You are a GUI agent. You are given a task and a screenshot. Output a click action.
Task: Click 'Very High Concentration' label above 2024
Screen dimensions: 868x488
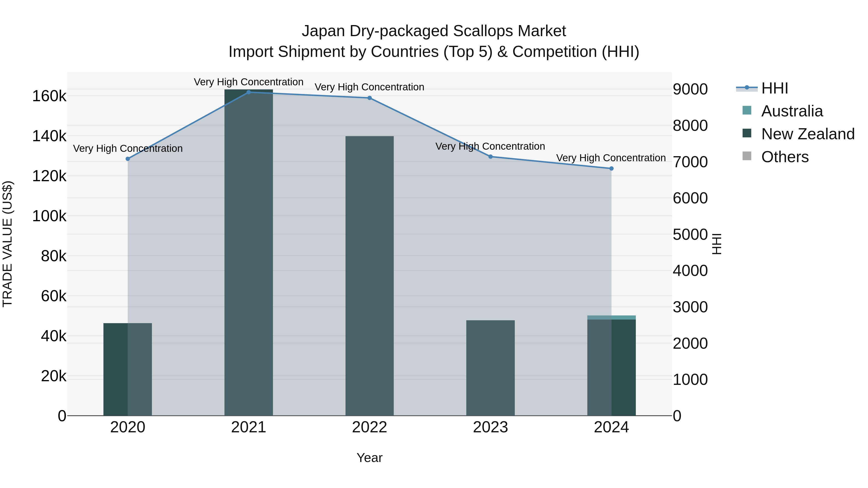pos(611,158)
